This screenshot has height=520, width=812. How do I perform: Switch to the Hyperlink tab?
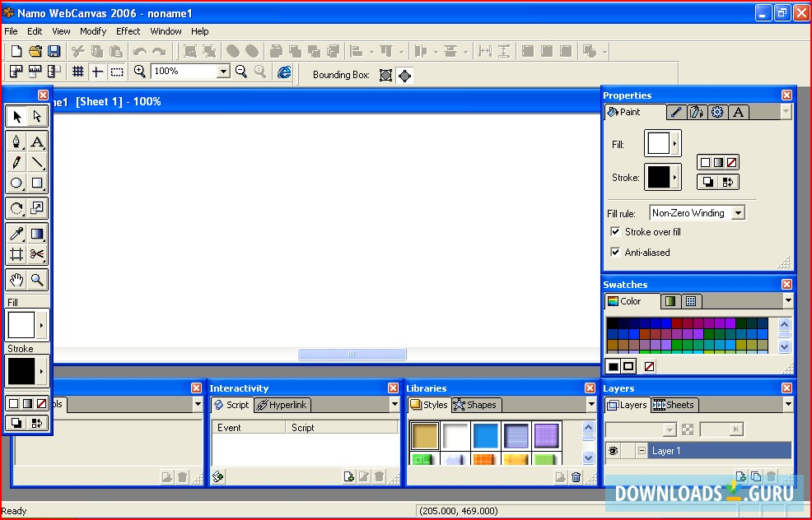coord(282,405)
